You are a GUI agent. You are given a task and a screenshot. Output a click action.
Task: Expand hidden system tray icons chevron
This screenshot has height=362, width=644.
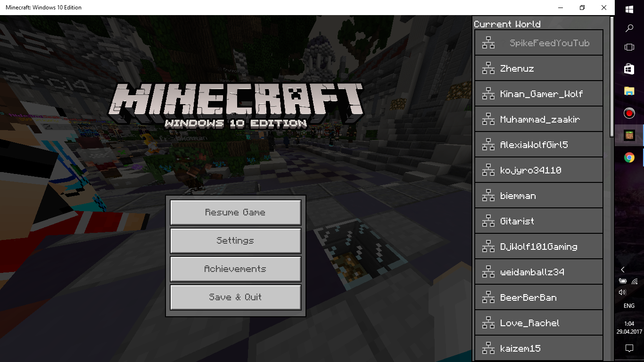622,270
